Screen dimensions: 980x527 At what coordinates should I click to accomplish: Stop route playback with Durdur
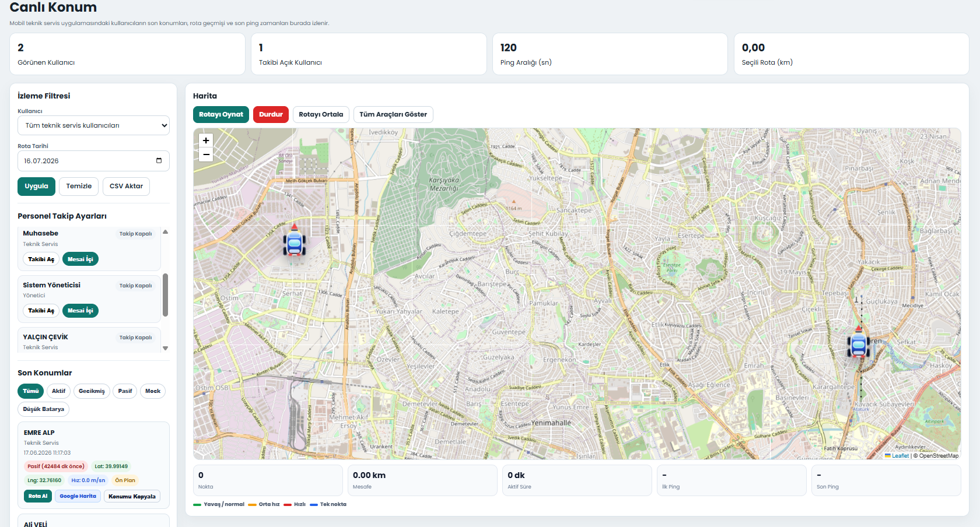[271, 114]
